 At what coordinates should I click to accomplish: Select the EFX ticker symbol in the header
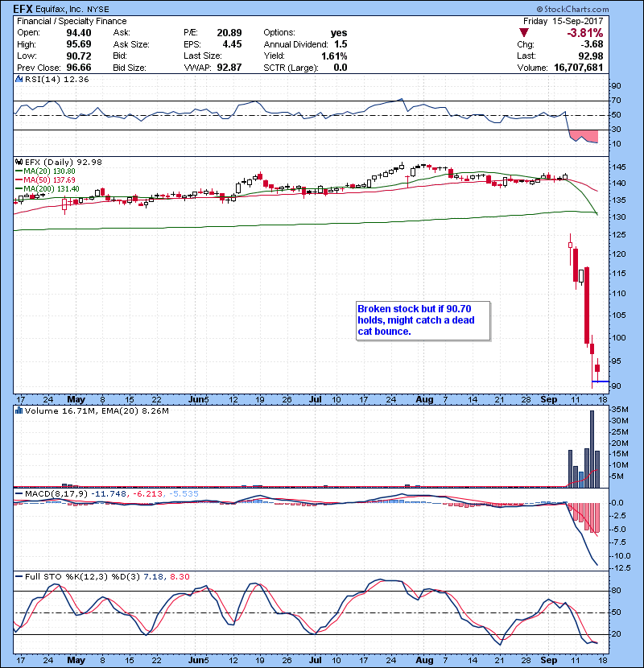point(23,9)
